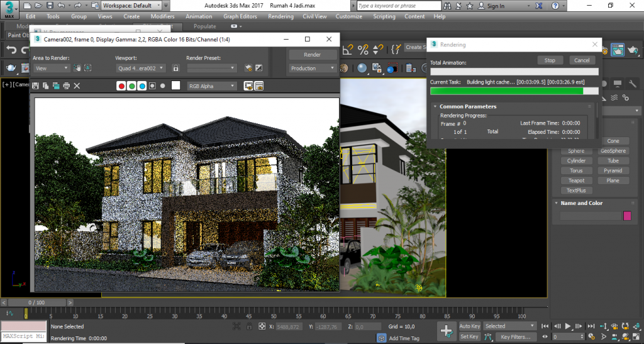
Task: Open the Viewport Quad 4 camera dropdown
Action: (141, 68)
